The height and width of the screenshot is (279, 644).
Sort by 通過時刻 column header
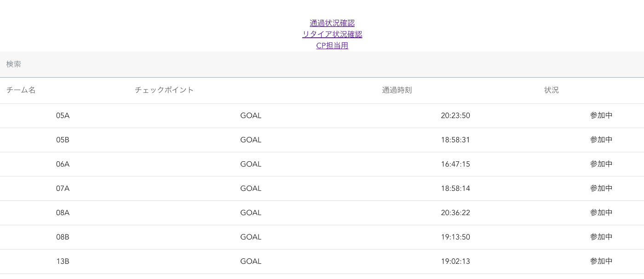(x=397, y=90)
